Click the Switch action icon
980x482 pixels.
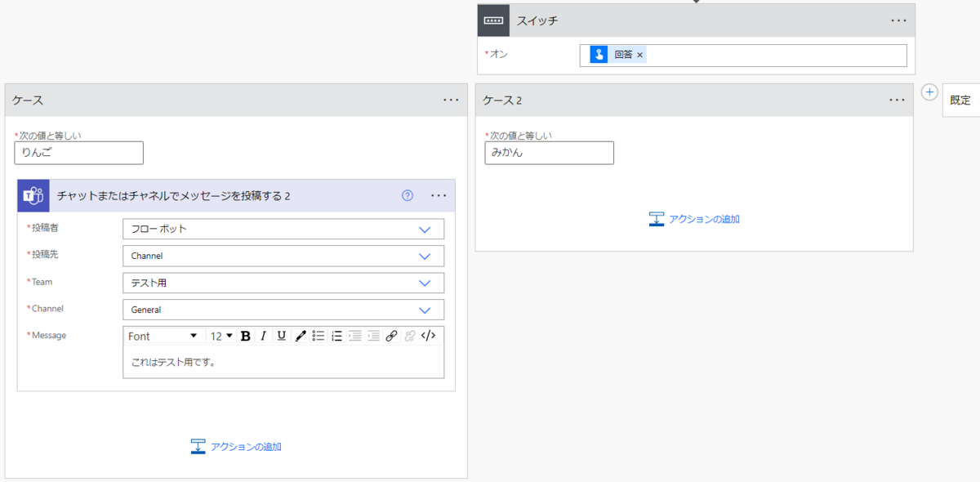pyautogui.click(x=494, y=20)
